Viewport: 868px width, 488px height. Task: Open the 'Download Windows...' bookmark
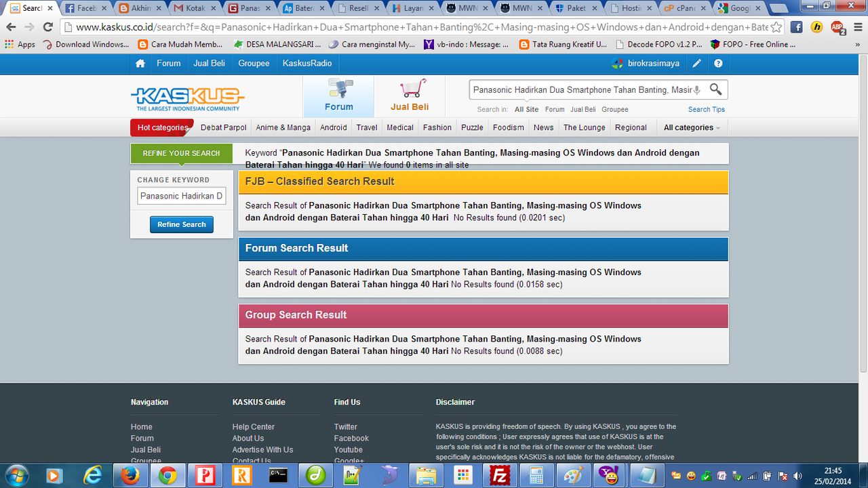(85, 45)
